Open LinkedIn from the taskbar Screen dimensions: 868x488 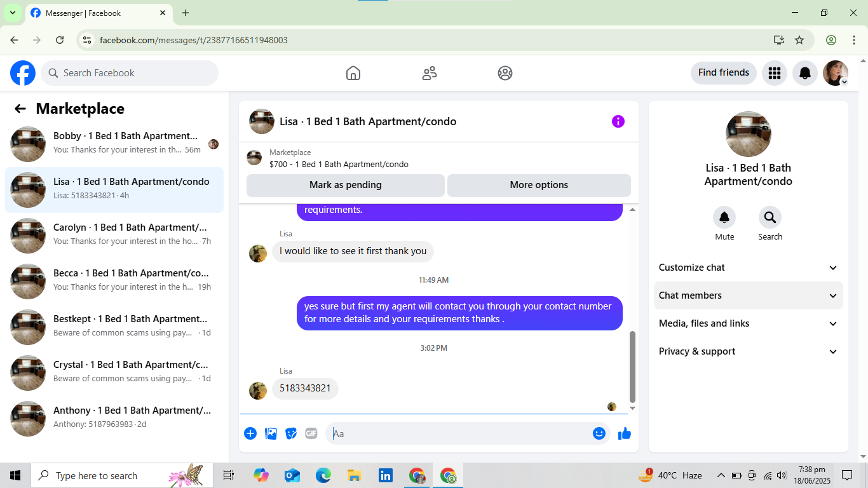tap(386, 475)
